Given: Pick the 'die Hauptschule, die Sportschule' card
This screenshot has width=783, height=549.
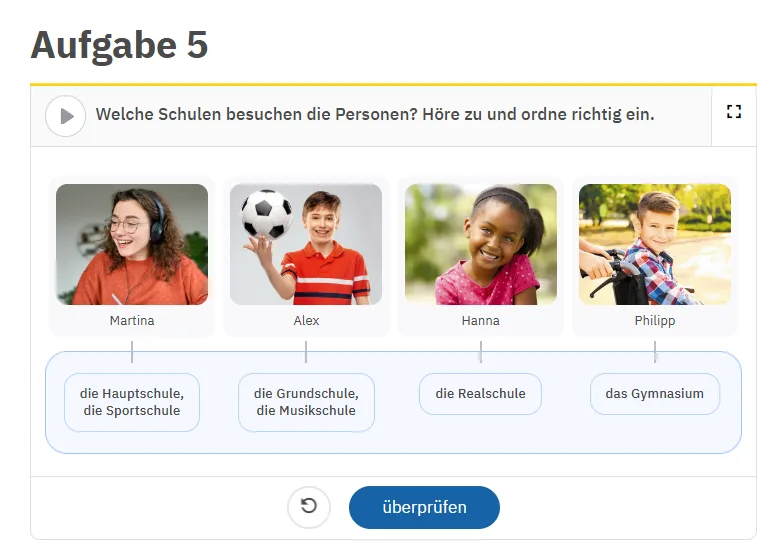Looking at the screenshot, I should tap(132, 402).
